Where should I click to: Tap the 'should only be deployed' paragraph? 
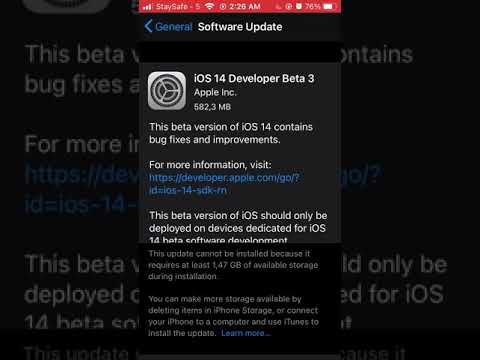pos(238,227)
